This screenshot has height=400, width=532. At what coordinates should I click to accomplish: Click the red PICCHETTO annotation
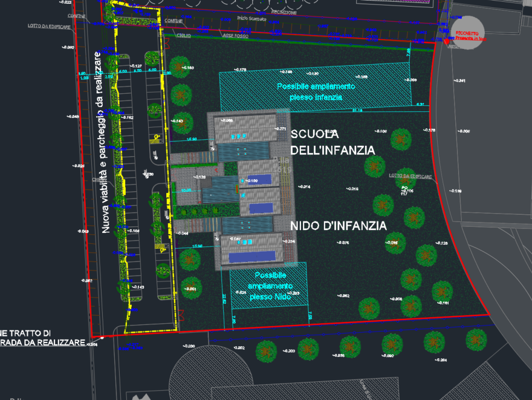pos(470,36)
